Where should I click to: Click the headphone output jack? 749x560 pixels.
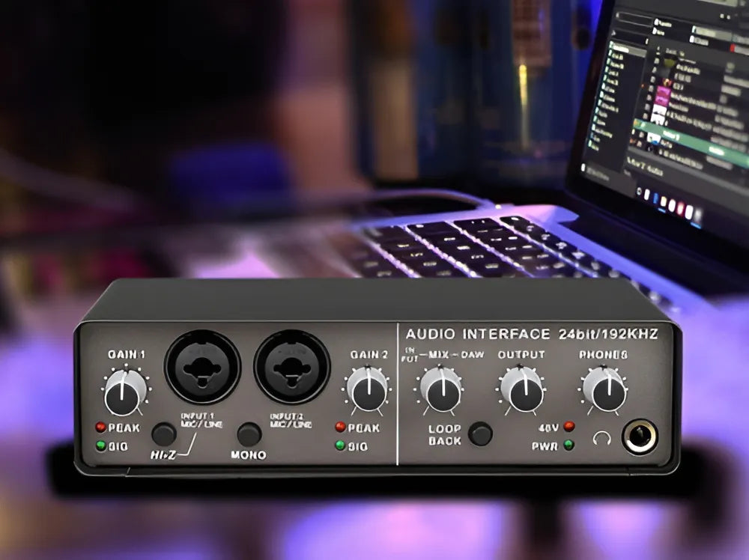(x=640, y=436)
